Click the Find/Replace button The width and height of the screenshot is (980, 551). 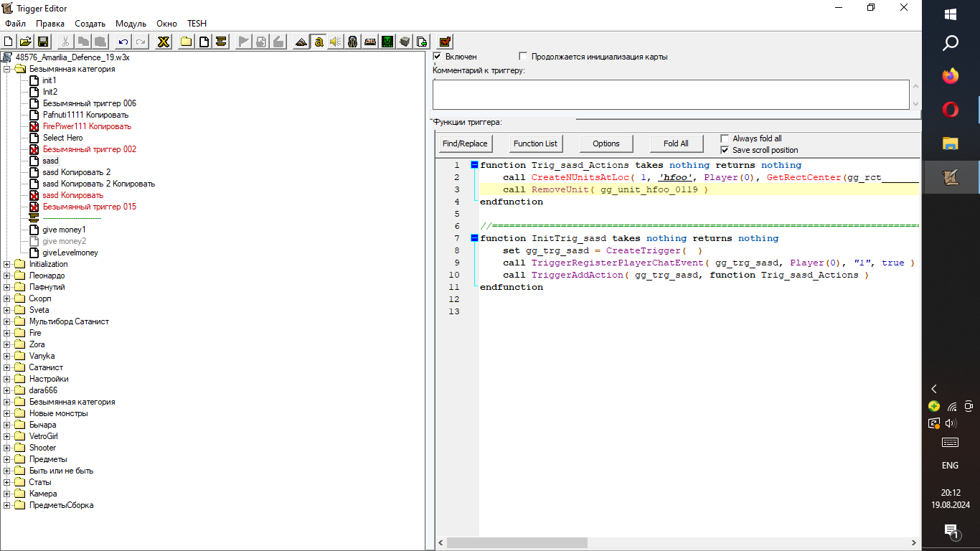coord(465,143)
